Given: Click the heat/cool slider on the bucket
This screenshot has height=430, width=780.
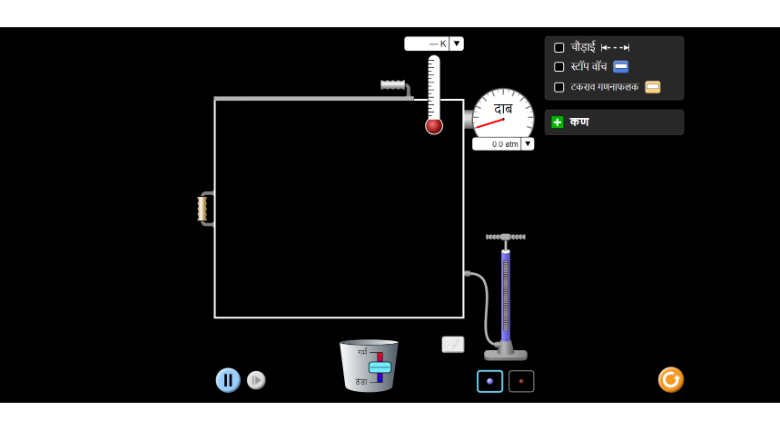Looking at the screenshot, I should coord(379,368).
